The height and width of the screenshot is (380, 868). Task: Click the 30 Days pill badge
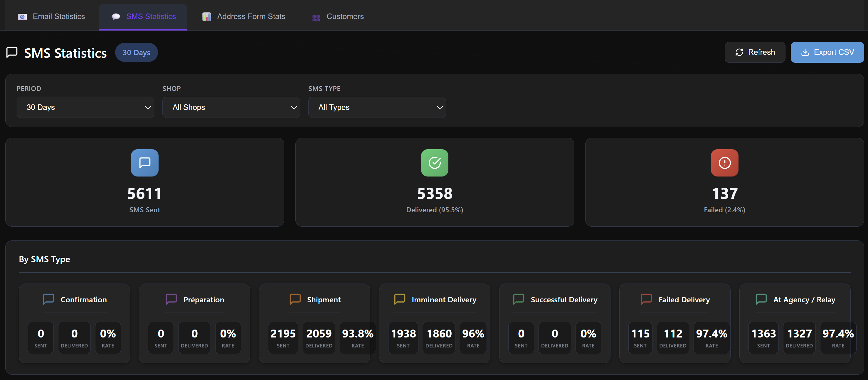click(136, 52)
